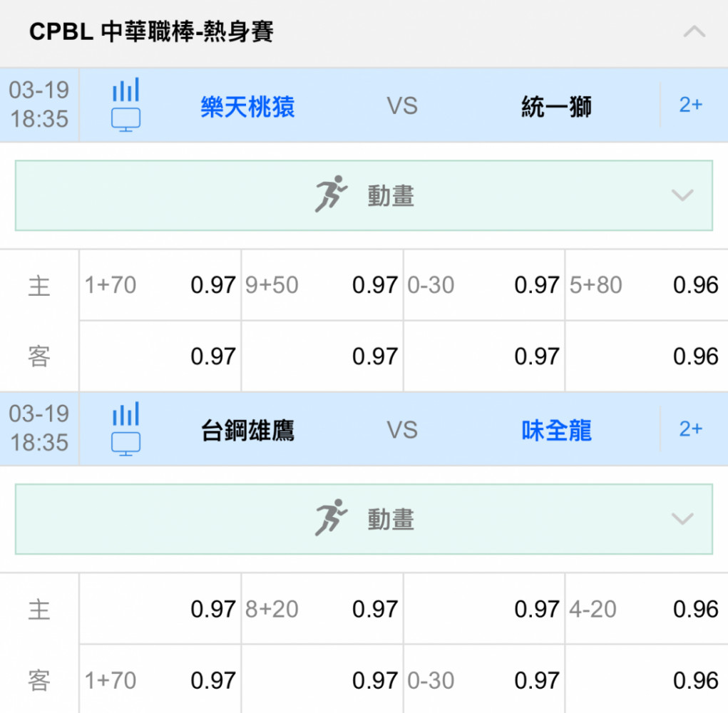Pick 客 odds 0.96 in 樂天桃猿 match

[x=647, y=356]
